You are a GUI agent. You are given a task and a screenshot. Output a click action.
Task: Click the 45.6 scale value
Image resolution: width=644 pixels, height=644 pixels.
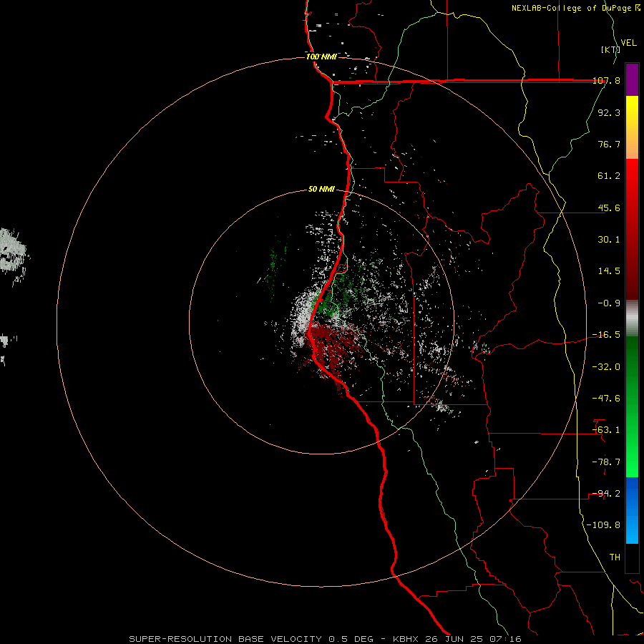609,208
